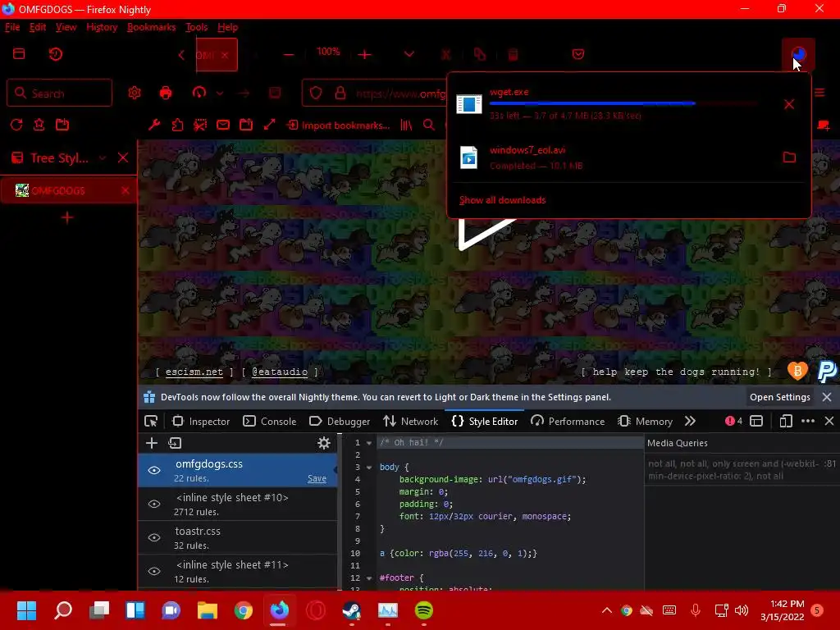Open the File menu

[12, 27]
